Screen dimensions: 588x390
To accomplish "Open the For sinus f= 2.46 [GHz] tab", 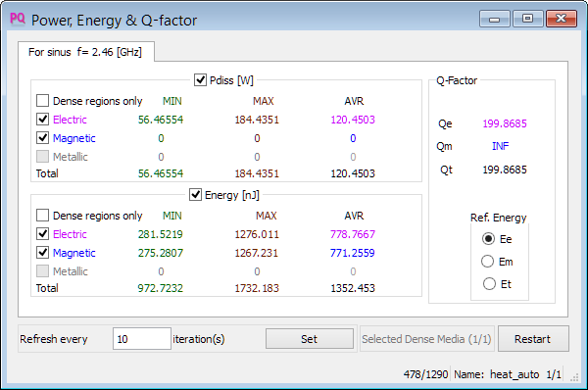I will 86,52.
